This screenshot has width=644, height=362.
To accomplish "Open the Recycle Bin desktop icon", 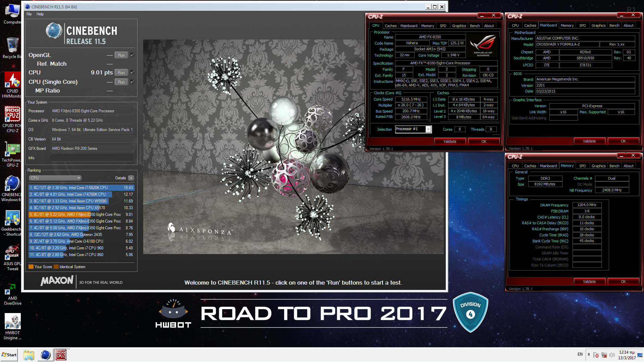I will [x=12, y=48].
